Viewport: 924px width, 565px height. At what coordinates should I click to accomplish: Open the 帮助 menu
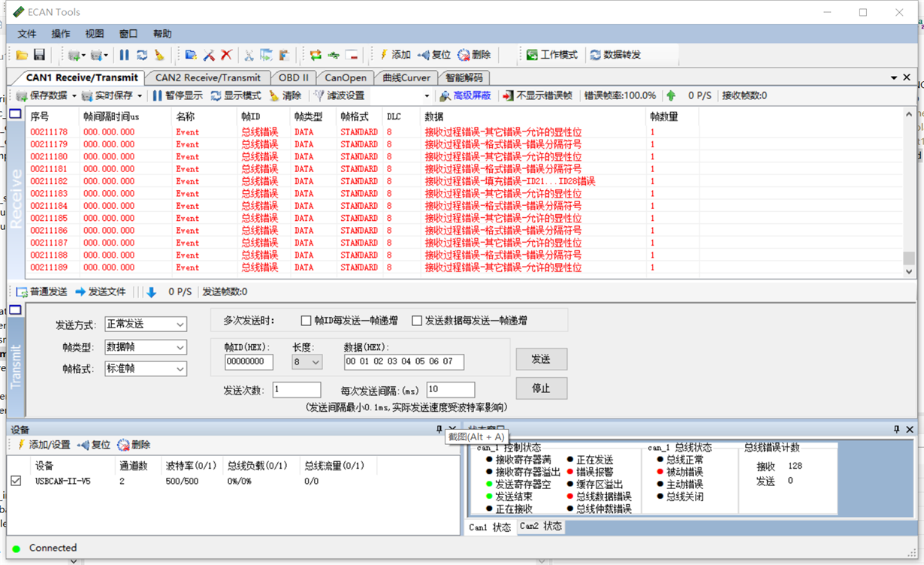coord(162,34)
